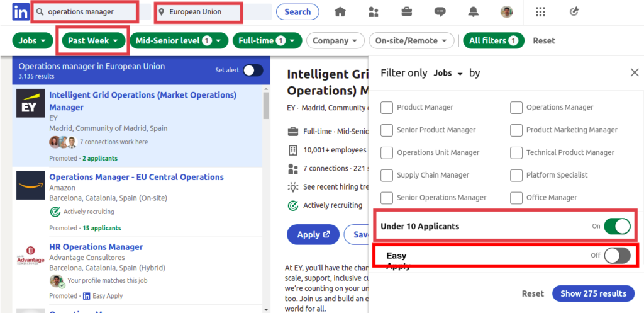644x313 pixels.
Task: Open the Company filter dropdown
Action: click(335, 41)
